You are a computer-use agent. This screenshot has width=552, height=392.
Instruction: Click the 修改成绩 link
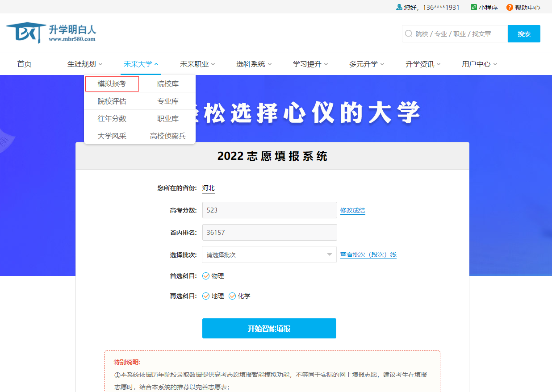353,210
